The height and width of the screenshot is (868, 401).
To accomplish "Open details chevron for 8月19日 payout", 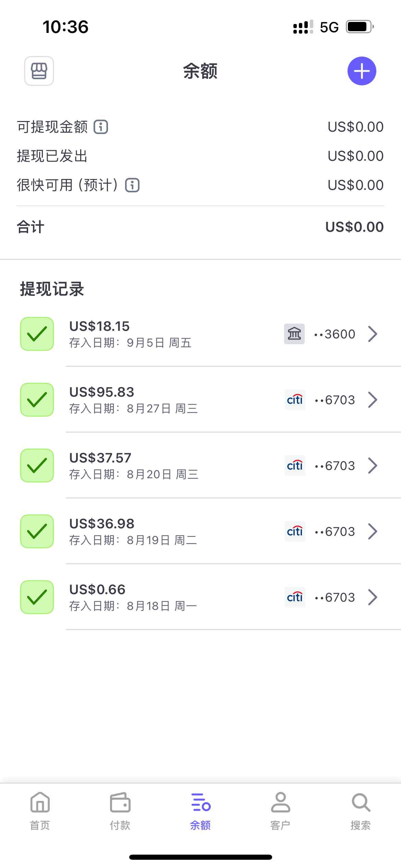I will [373, 531].
